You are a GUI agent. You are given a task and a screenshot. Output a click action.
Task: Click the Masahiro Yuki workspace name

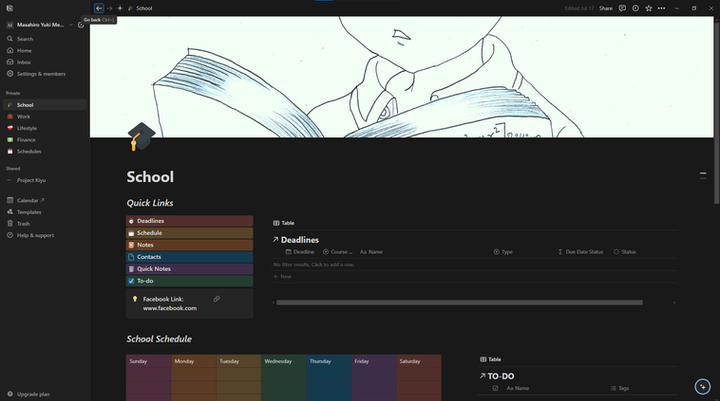pos(40,25)
